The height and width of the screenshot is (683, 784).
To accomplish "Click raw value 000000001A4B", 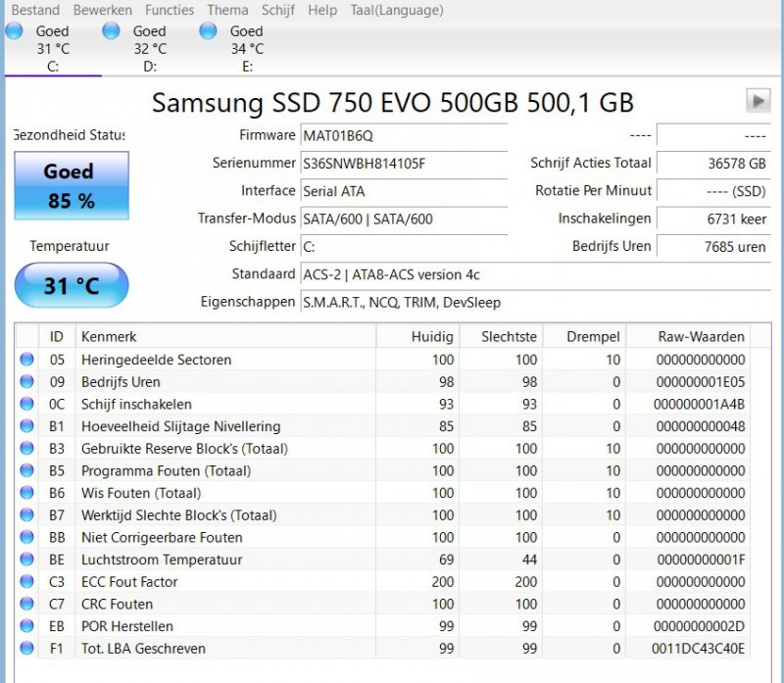I will [700, 404].
